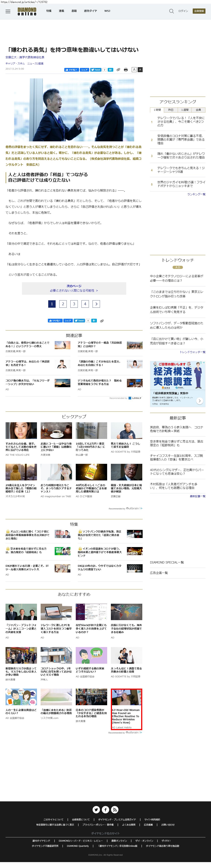Select the small font size A icon
The width and height of the screenshot is (211, 868).
point(134,70)
